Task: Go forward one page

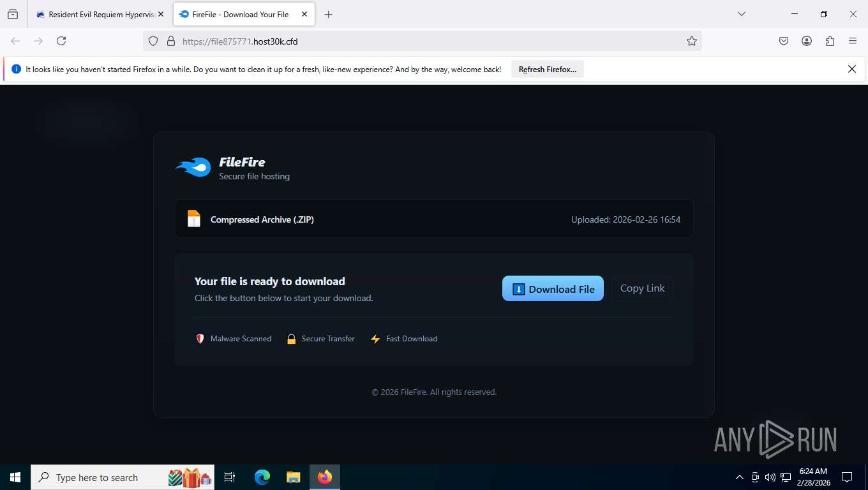Action: 38,41
